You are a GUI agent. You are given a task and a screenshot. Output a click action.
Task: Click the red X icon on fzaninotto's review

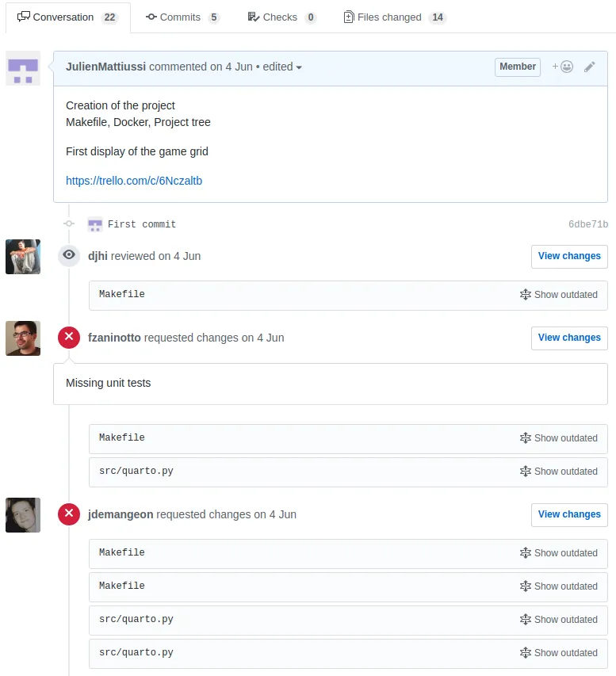tap(69, 337)
